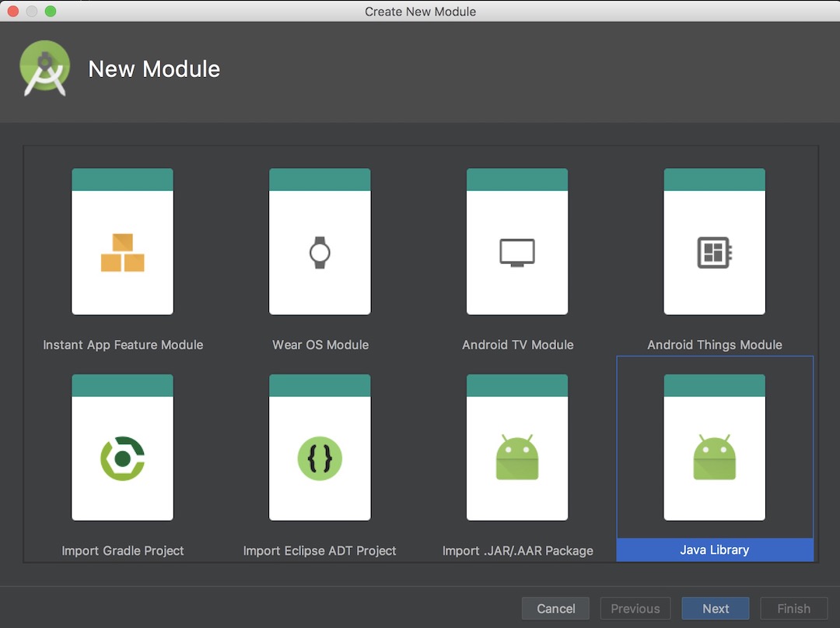Select the Java Library android icon

click(715, 457)
